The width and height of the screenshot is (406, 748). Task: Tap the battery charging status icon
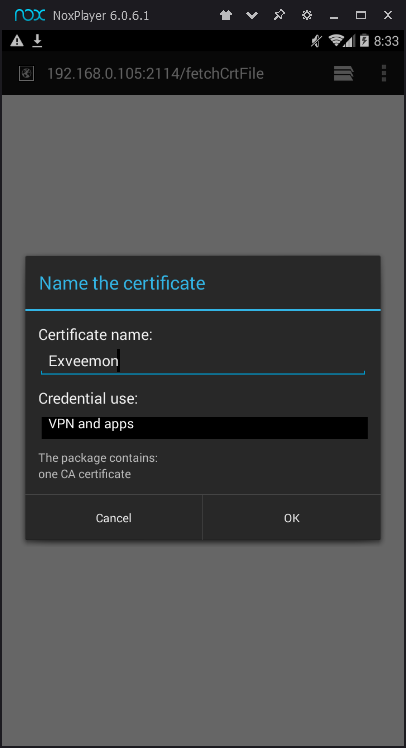(x=364, y=41)
